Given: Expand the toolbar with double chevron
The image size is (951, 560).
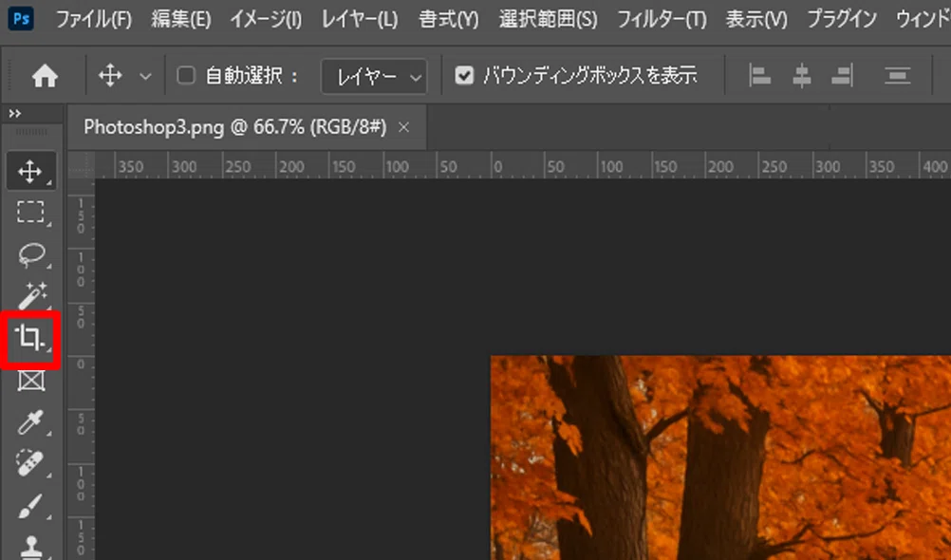Looking at the screenshot, I should [x=15, y=114].
